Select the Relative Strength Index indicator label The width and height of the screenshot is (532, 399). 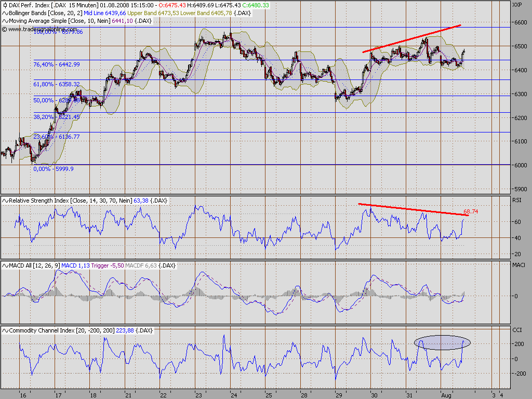pos(70,201)
